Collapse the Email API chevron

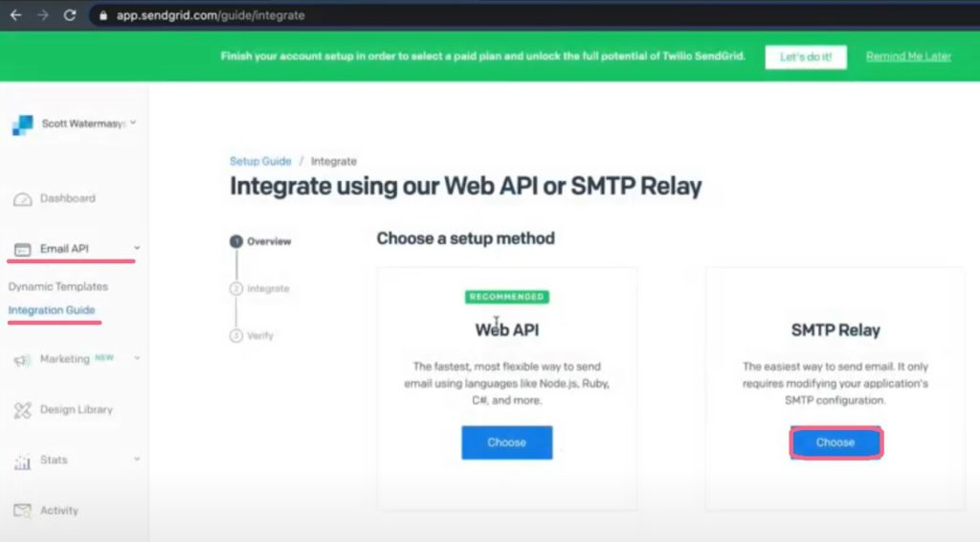tap(137, 248)
